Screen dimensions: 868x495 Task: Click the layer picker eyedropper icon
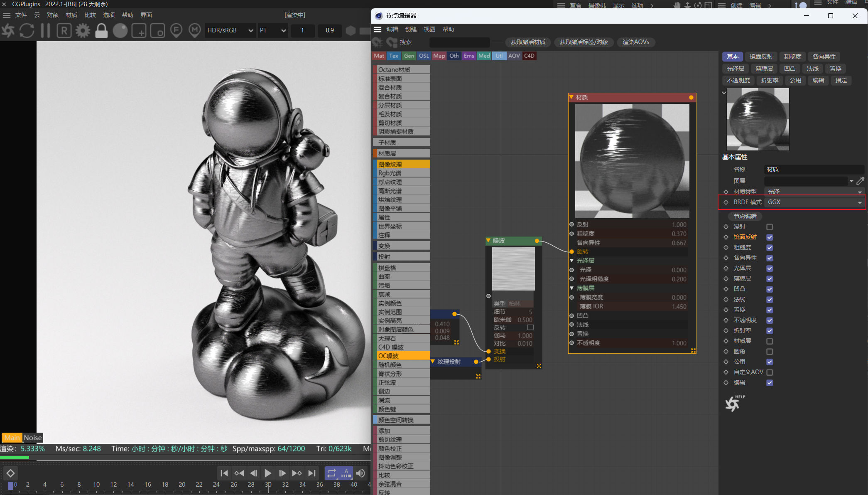861,181
